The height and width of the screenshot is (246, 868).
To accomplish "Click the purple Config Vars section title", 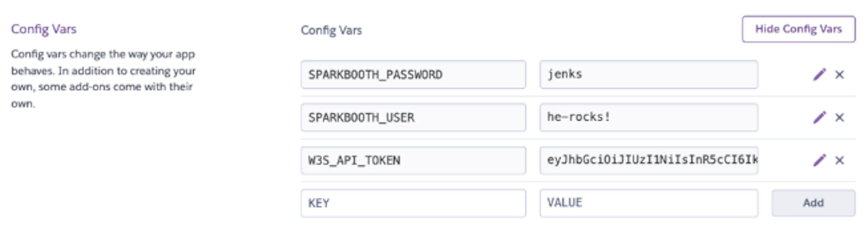I will tap(44, 29).
